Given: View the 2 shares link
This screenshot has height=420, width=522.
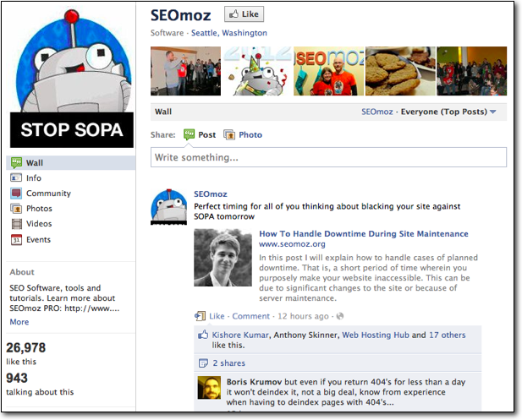Looking at the screenshot, I should (228, 363).
